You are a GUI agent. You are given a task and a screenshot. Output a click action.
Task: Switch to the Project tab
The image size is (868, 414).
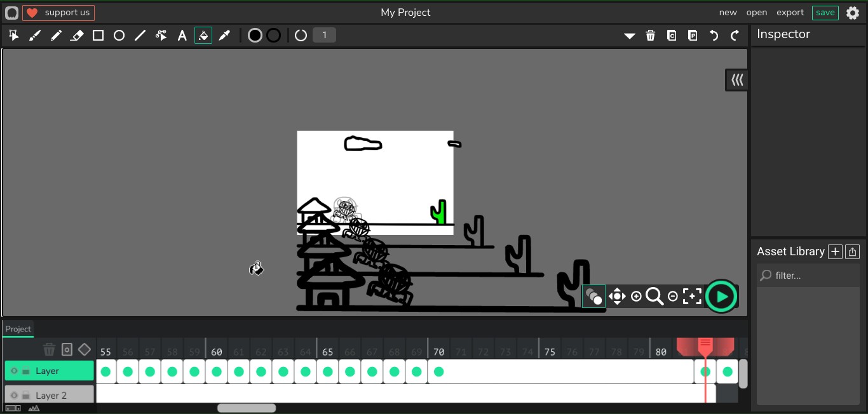pos(18,329)
